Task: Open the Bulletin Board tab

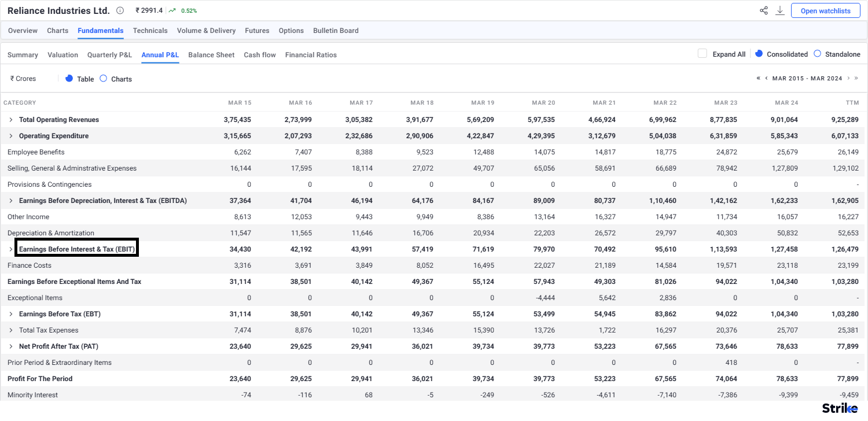Action: point(336,31)
